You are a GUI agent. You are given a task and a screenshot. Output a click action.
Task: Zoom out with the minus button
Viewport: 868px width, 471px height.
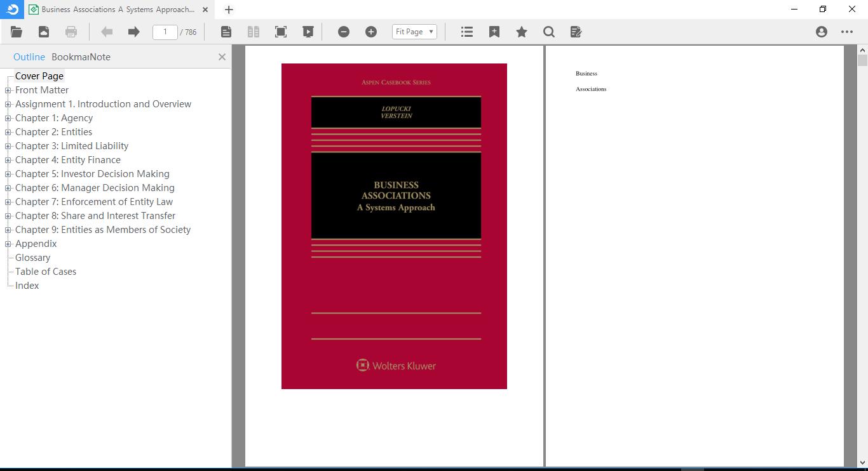click(344, 32)
